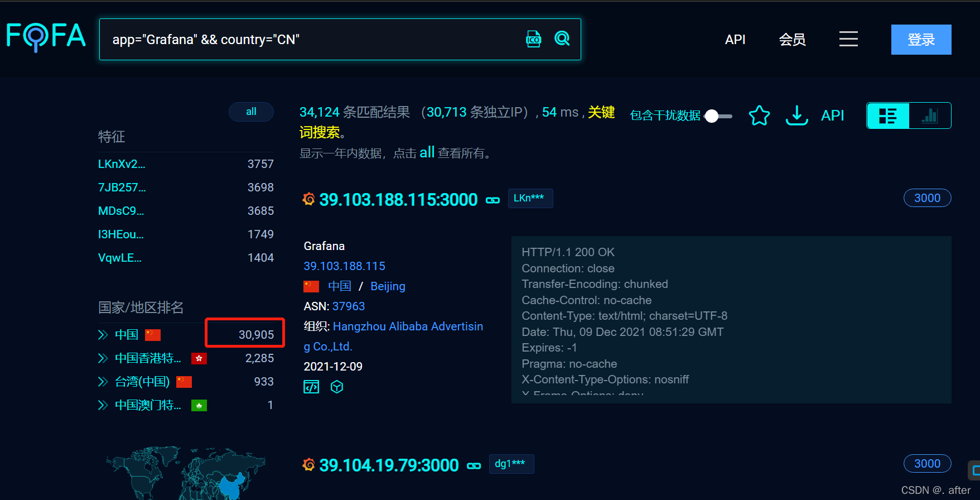This screenshot has height=500, width=980.
Task: Click port 3000 badge on first result
Action: pyautogui.click(x=927, y=198)
